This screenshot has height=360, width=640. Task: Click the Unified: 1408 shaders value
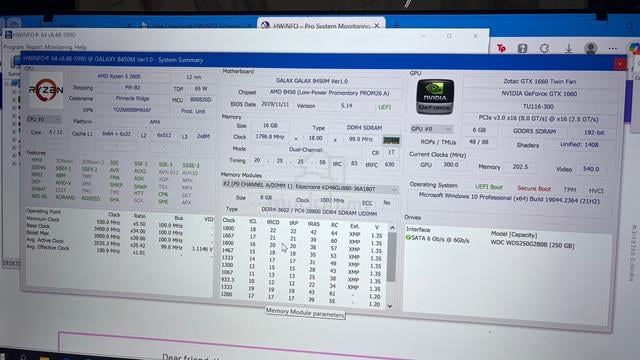(579, 144)
